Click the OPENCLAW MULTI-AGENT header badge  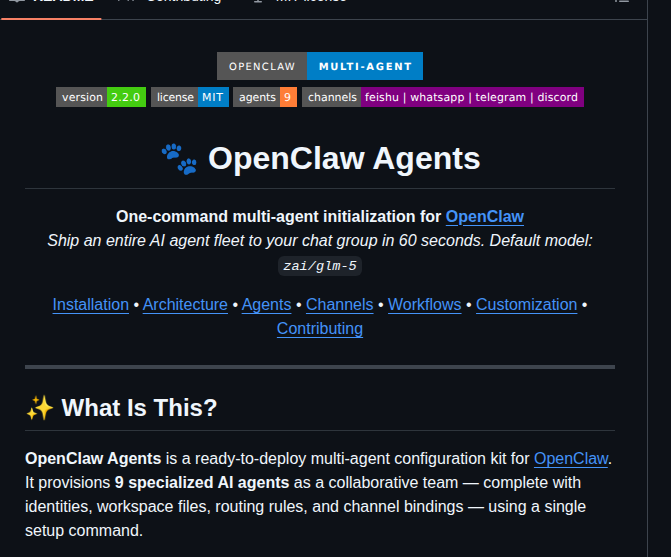(320, 66)
